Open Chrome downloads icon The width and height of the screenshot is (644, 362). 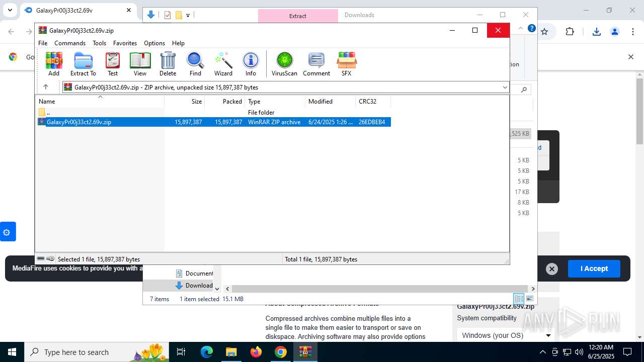tap(597, 32)
